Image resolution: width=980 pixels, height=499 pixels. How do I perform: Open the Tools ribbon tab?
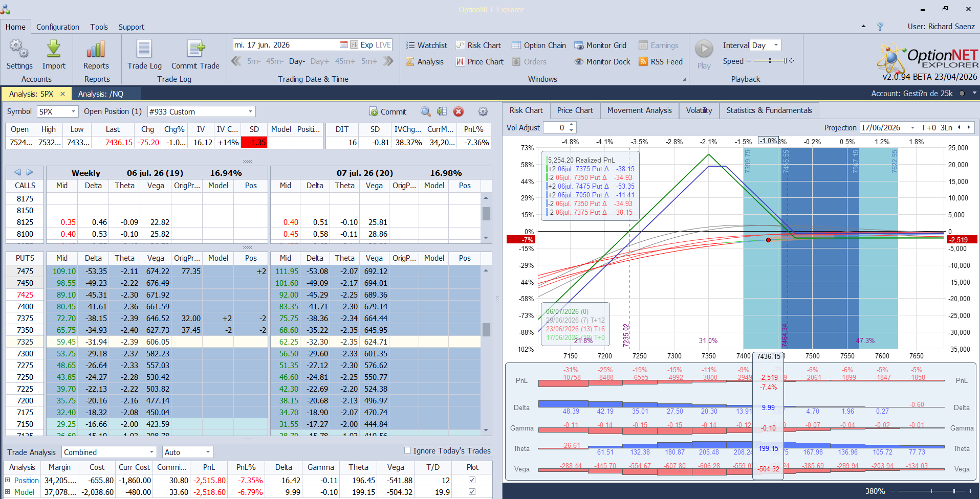tap(99, 27)
